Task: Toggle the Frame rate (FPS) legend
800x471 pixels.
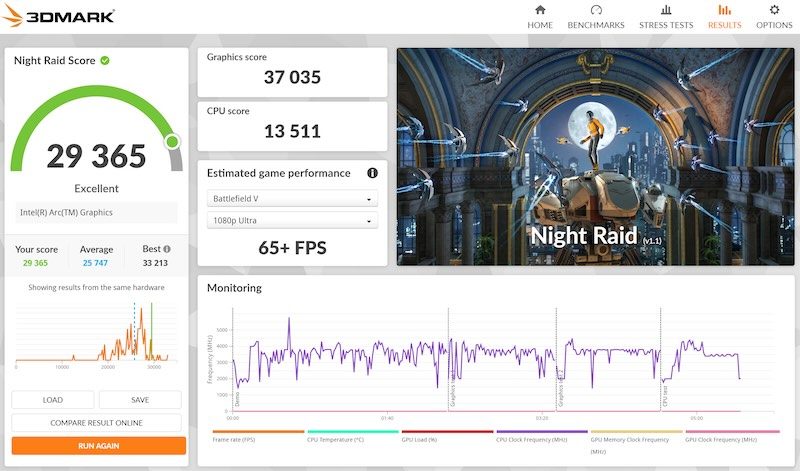Action: coord(258,436)
